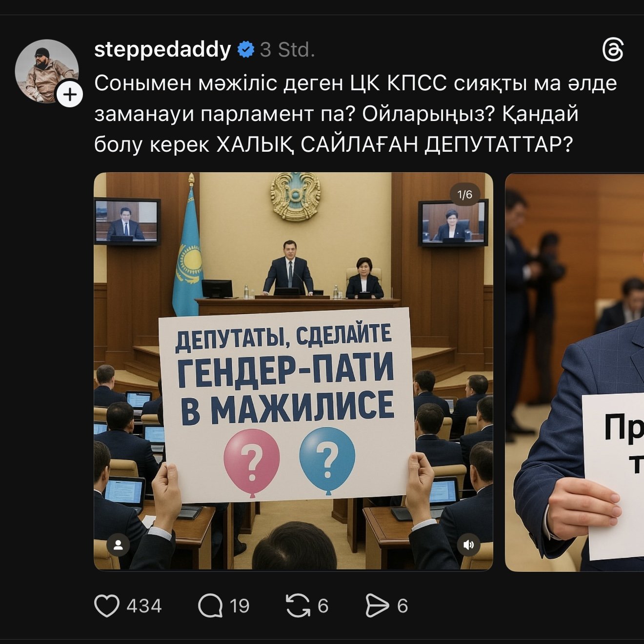Follow steppedaddy via the plus badge
The height and width of the screenshot is (644, 644).
click(x=70, y=94)
